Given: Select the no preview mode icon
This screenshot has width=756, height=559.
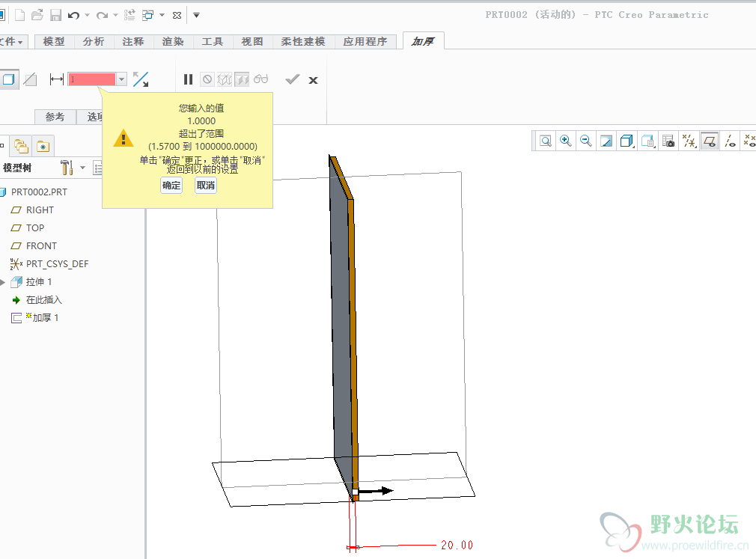Looking at the screenshot, I should coord(207,79).
